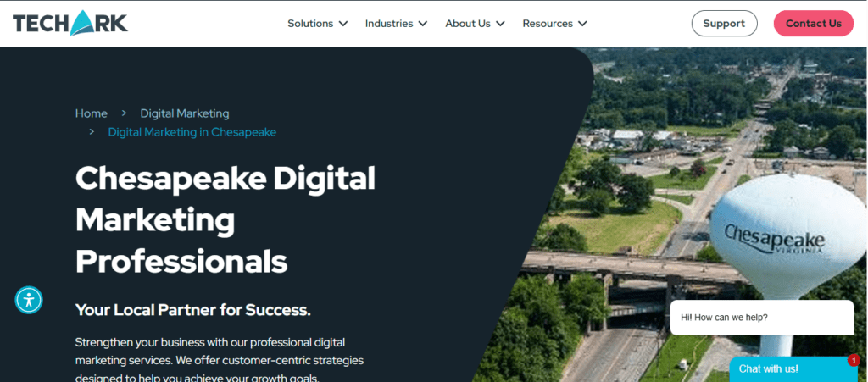Click the TechArk logo

pos(70,23)
